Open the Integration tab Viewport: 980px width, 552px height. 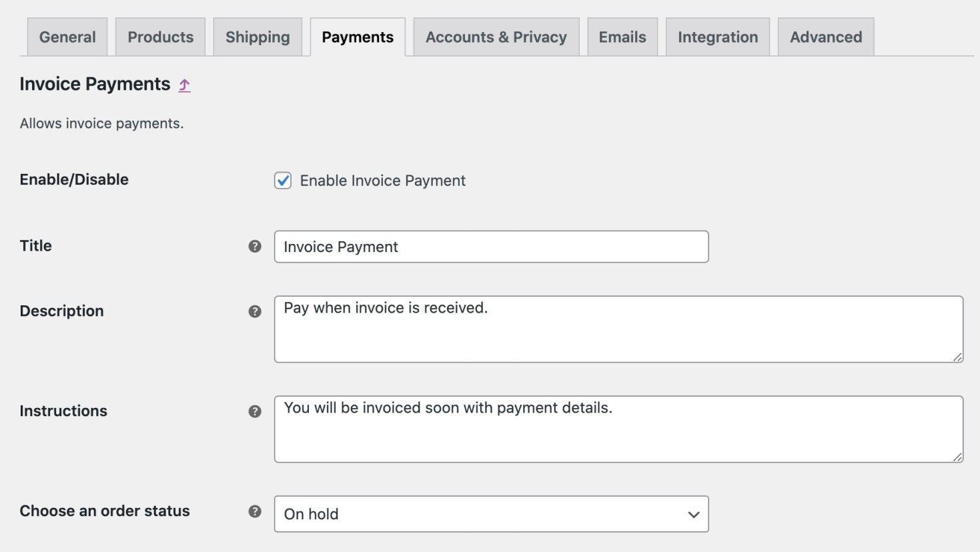(717, 37)
